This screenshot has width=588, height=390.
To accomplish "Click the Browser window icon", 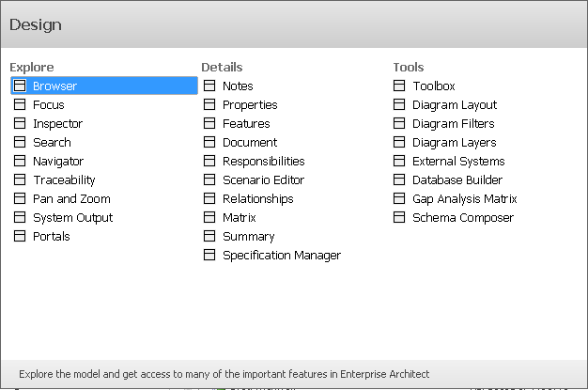I will [20, 86].
